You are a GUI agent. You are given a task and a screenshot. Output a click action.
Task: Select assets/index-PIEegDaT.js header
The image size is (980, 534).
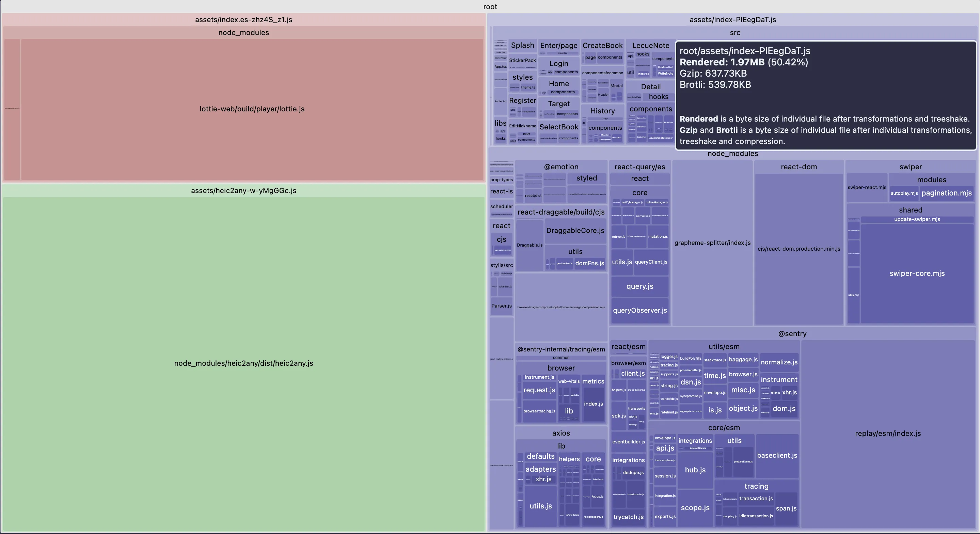click(733, 19)
